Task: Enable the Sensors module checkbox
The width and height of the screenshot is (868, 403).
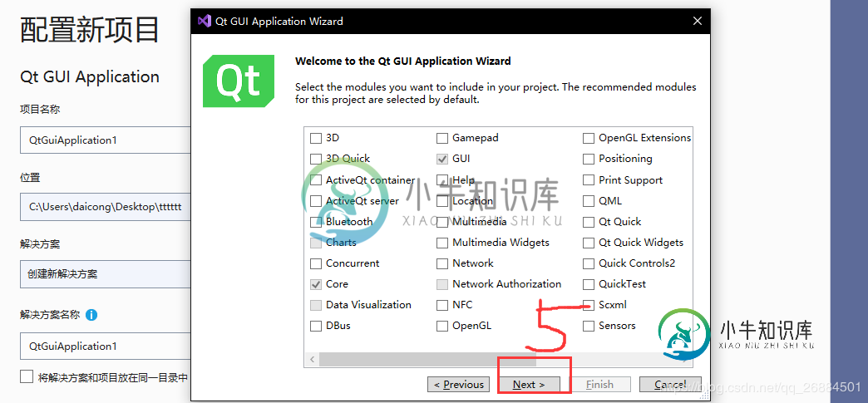Action: 589,326
